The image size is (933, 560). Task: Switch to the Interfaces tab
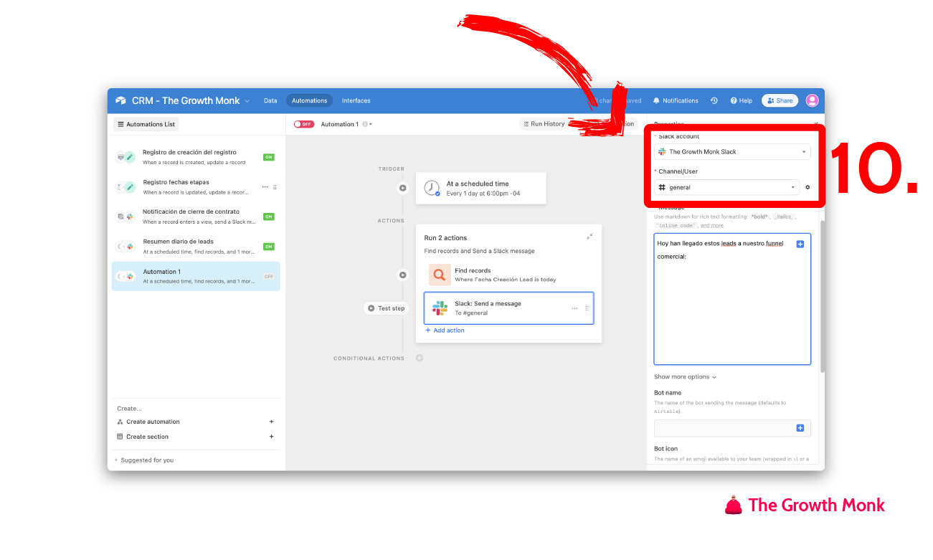tap(356, 101)
